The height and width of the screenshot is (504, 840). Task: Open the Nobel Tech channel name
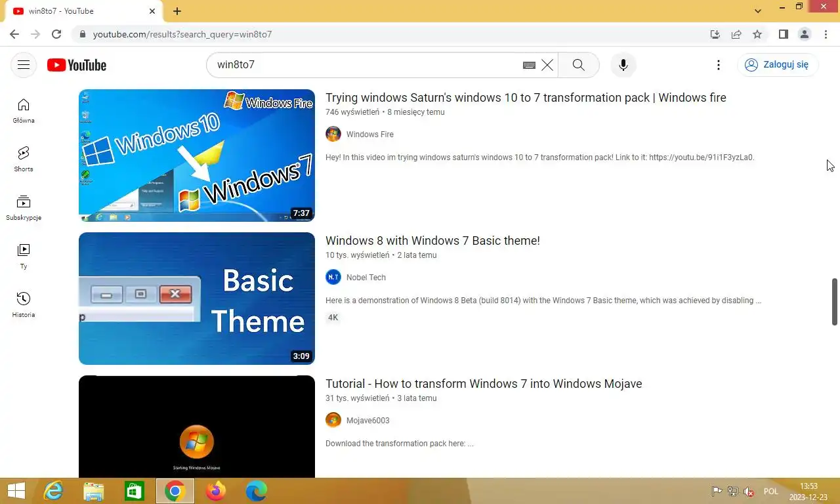click(x=366, y=278)
